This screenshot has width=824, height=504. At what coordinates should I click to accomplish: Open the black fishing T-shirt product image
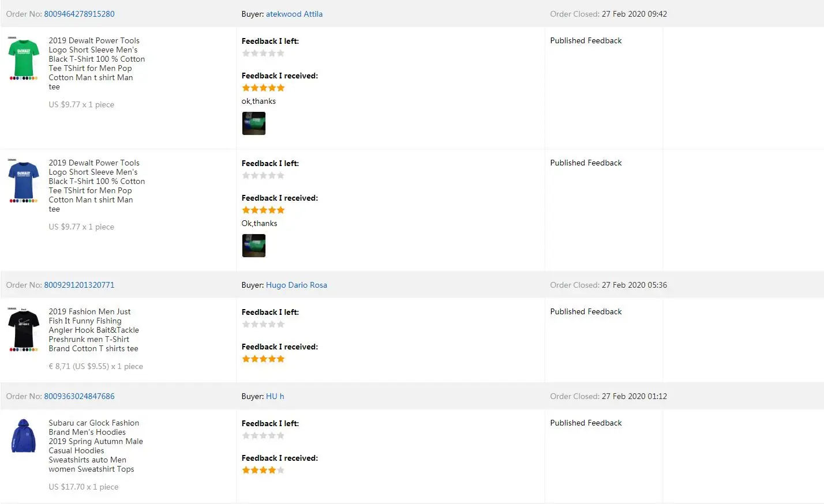tap(24, 329)
